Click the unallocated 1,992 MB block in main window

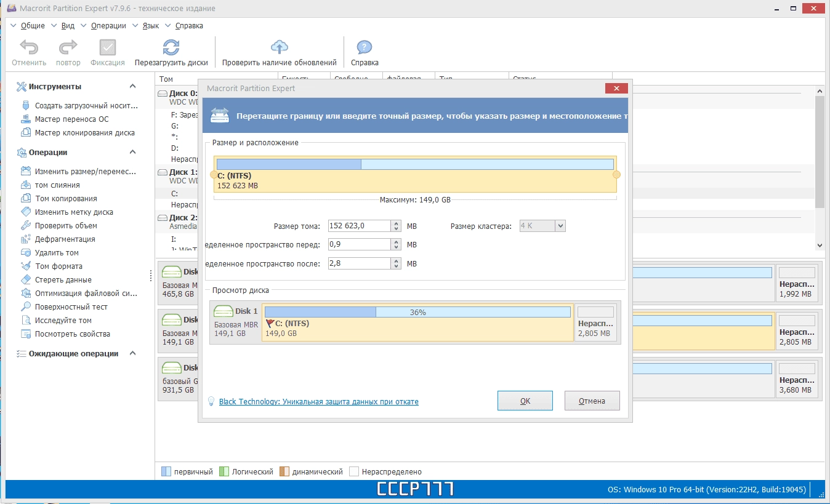click(x=798, y=283)
